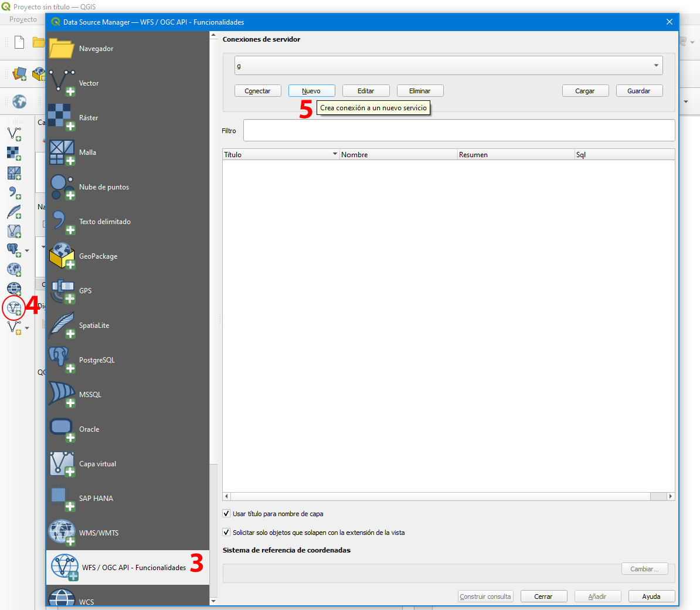Click sidebar scrollbar down arrow
This screenshot has height=610, width=700.
pyautogui.click(x=213, y=601)
